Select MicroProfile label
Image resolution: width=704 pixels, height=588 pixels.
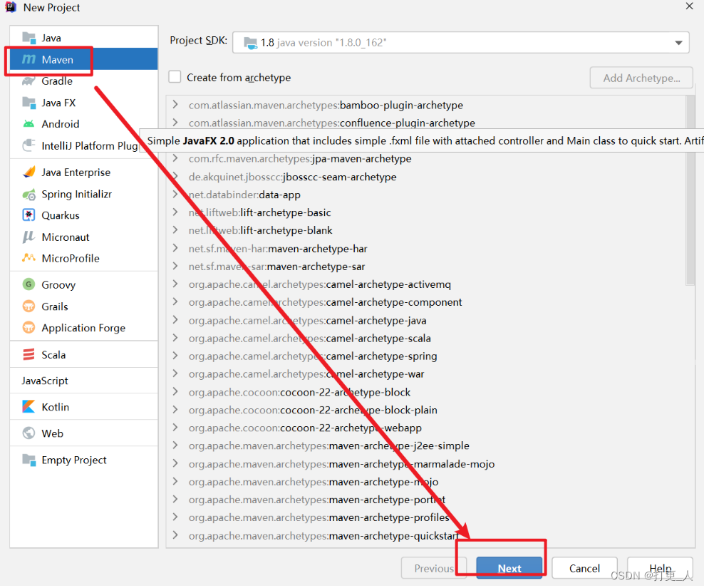pyautogui.click(x=71, y=258)
